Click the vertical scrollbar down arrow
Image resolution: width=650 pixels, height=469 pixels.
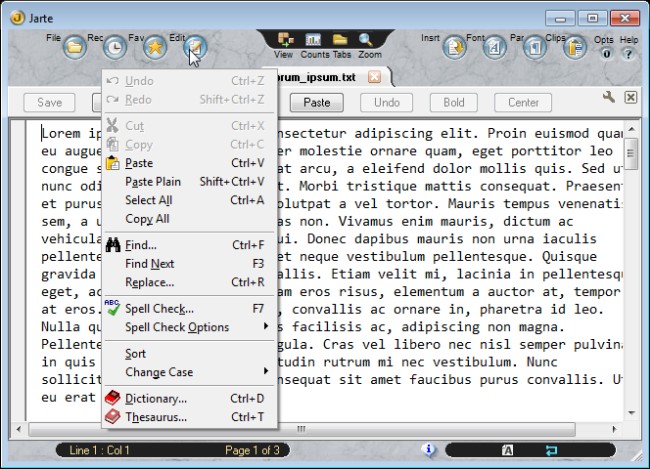631,413
